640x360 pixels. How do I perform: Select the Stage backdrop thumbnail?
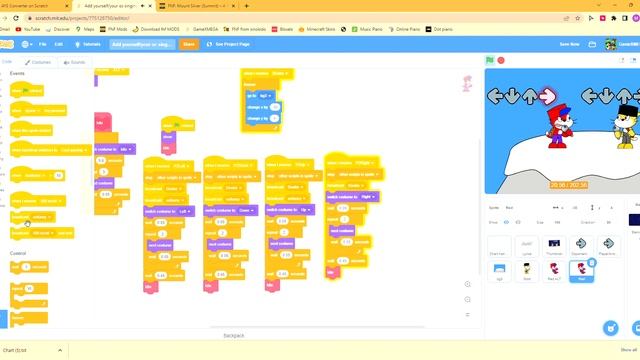635,220
